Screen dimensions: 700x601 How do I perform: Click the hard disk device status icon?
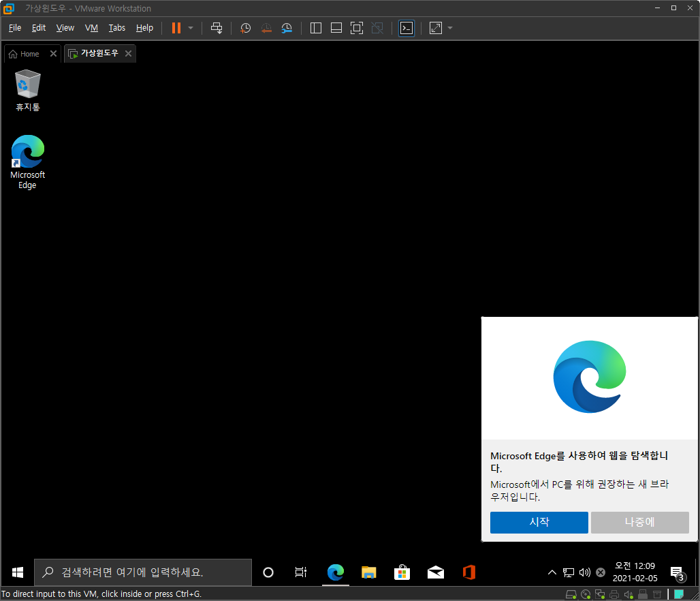coord(571,594)
